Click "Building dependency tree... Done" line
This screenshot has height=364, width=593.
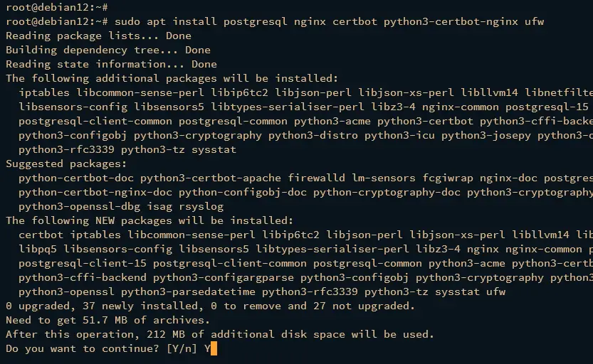[108, 50]
